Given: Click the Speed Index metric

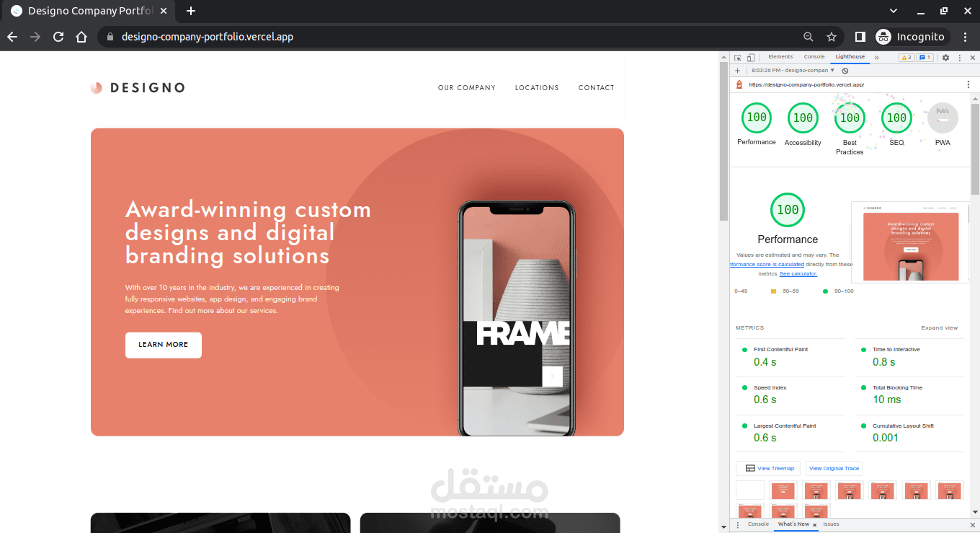Looking at the screenshot, I should tap(790, 395).
